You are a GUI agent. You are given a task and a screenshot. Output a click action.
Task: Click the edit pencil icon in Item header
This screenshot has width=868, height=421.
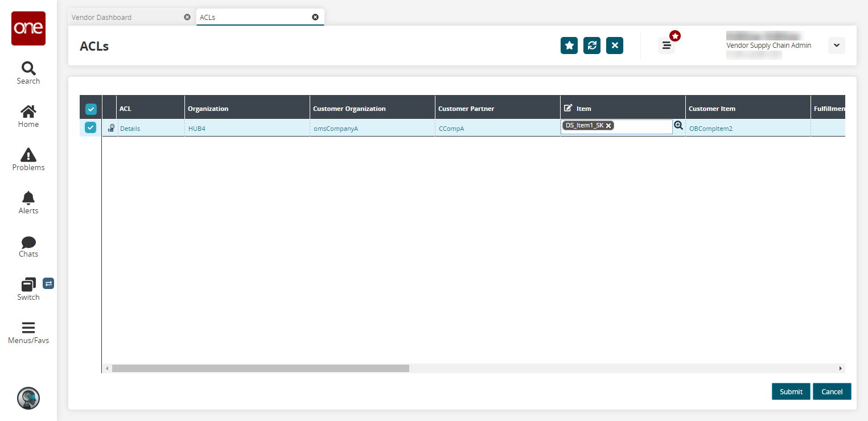click(568, 108)
